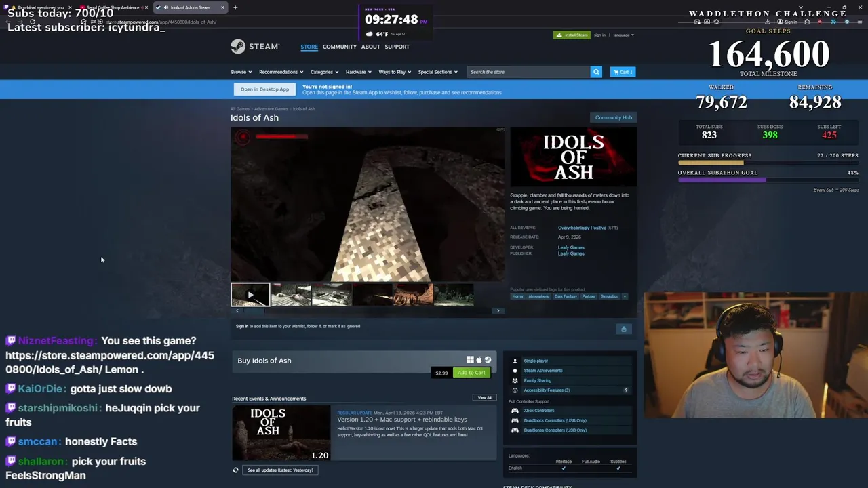Click the refresh icon beside See all updates
This screenshot has width=868, height=488.
[236, 470]
